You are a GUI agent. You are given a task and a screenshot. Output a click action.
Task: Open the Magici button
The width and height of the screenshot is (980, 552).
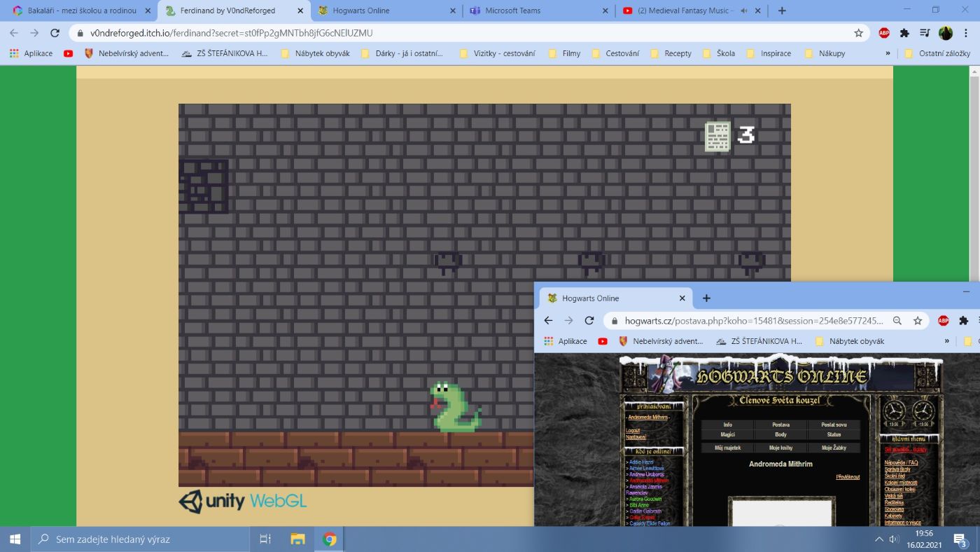point(727,435)
